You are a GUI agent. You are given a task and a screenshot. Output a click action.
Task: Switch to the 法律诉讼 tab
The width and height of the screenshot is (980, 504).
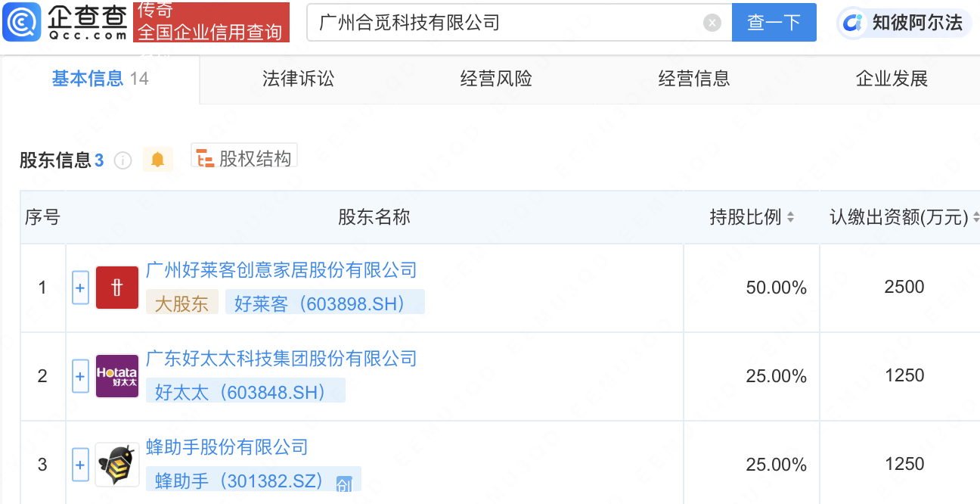tap(298, 79)
